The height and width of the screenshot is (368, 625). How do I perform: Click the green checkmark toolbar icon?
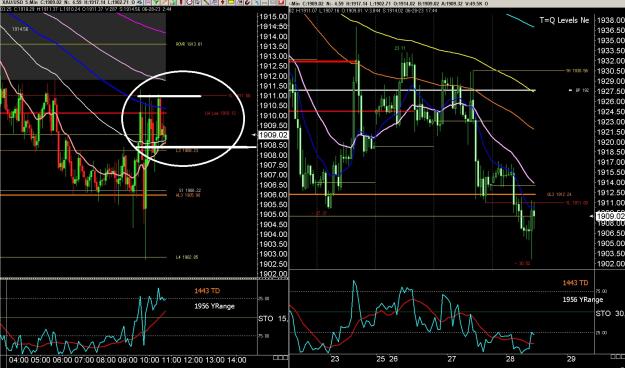click(157, 2)
